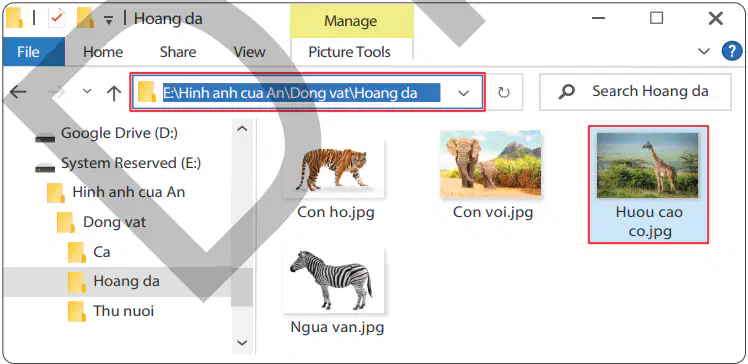
Task: Click the navigation pane scroll down arrow
Action: pyautogui.click(x=242, y=343)
